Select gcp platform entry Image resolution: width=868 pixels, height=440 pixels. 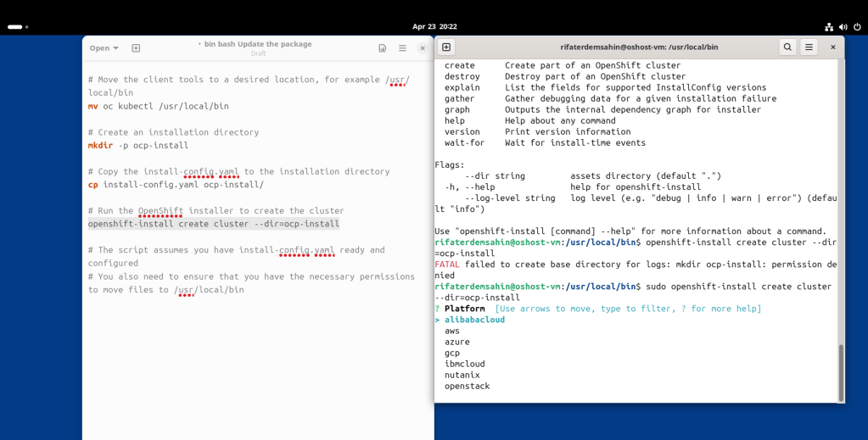(452, 354)
